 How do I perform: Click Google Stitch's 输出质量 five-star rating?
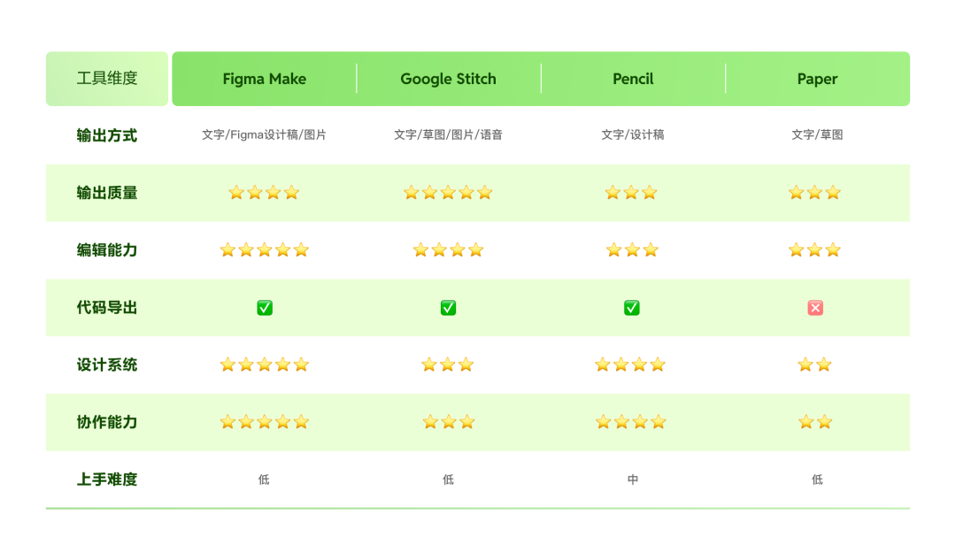tap(448, 193)
